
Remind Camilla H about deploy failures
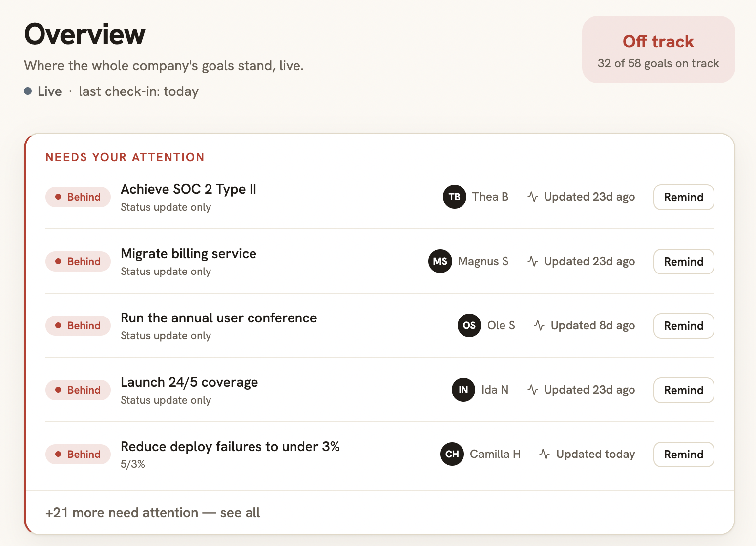click(684, 455)
